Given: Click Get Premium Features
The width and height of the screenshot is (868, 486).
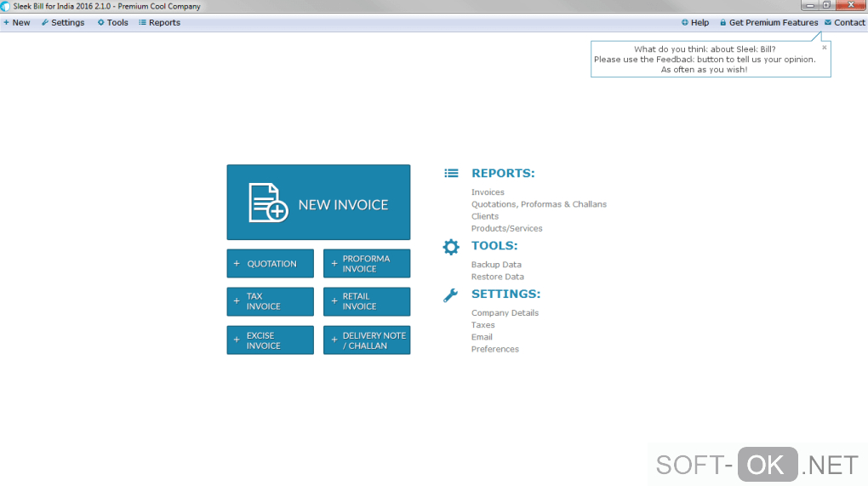Looking at the screenshot, I should coord(769,23).
